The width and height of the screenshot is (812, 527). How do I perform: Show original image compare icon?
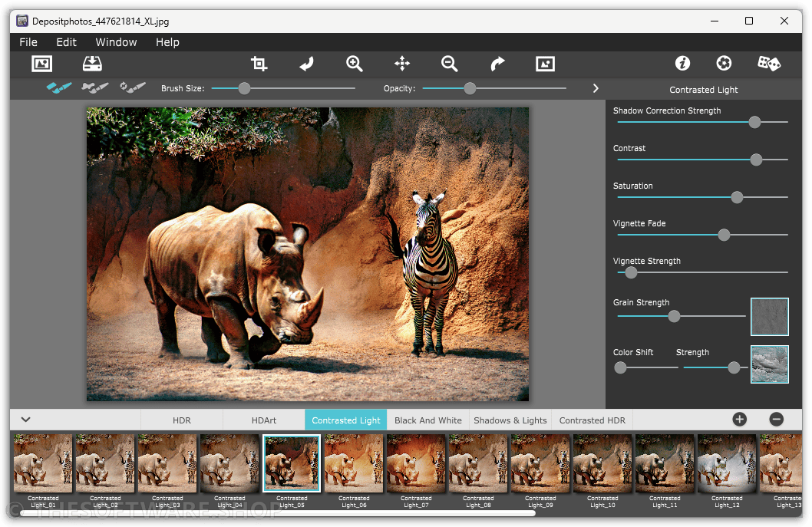pyautogui.click(x=545, y=64)
